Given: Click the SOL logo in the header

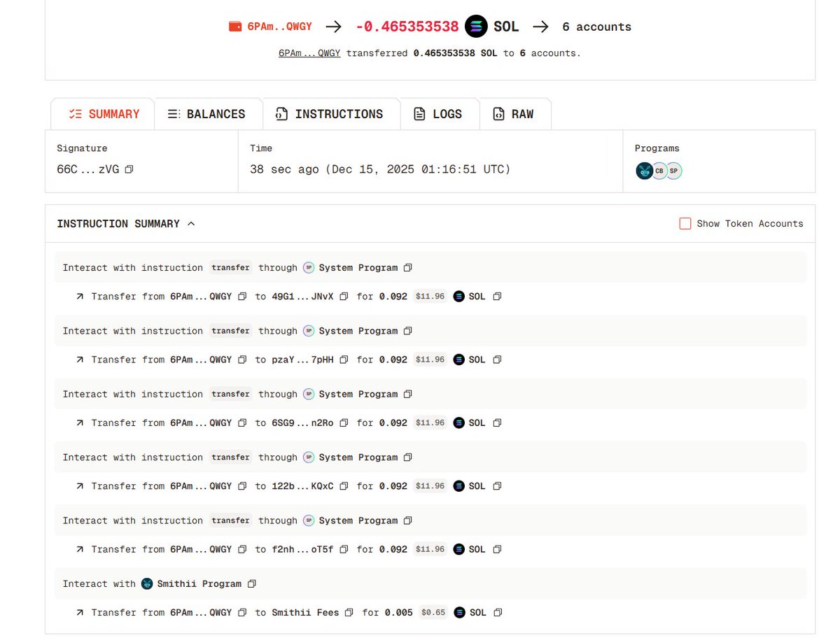Looking at the screenshot, I should pos(476,27).
